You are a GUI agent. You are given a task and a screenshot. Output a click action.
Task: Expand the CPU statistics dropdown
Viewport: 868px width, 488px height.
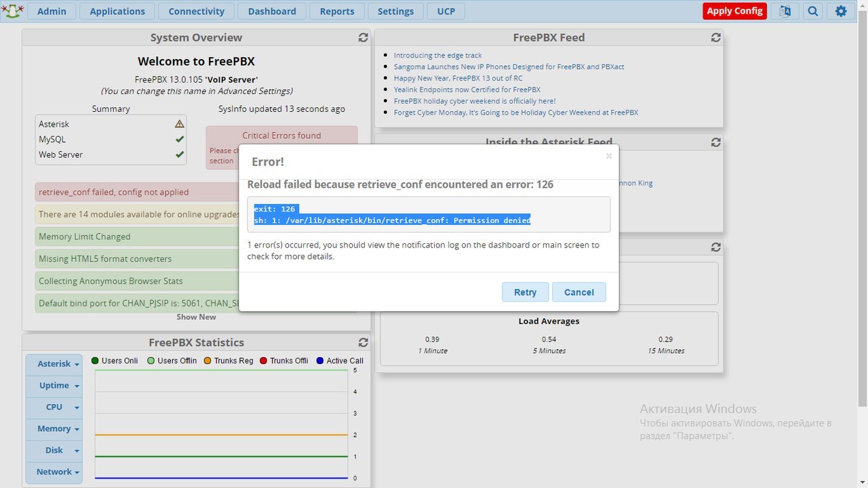54,407
